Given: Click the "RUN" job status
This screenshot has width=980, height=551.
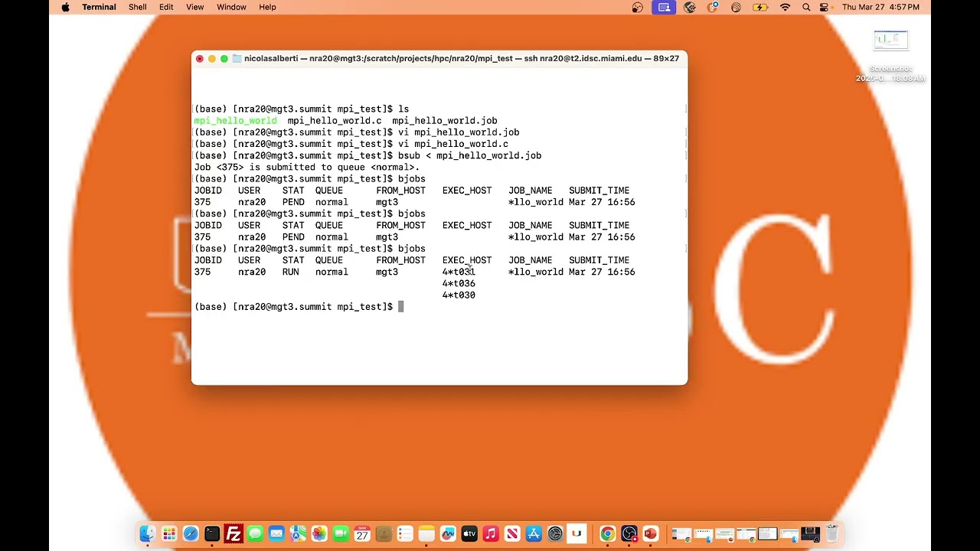Looking at the screenshot, I should coord(291,272).
